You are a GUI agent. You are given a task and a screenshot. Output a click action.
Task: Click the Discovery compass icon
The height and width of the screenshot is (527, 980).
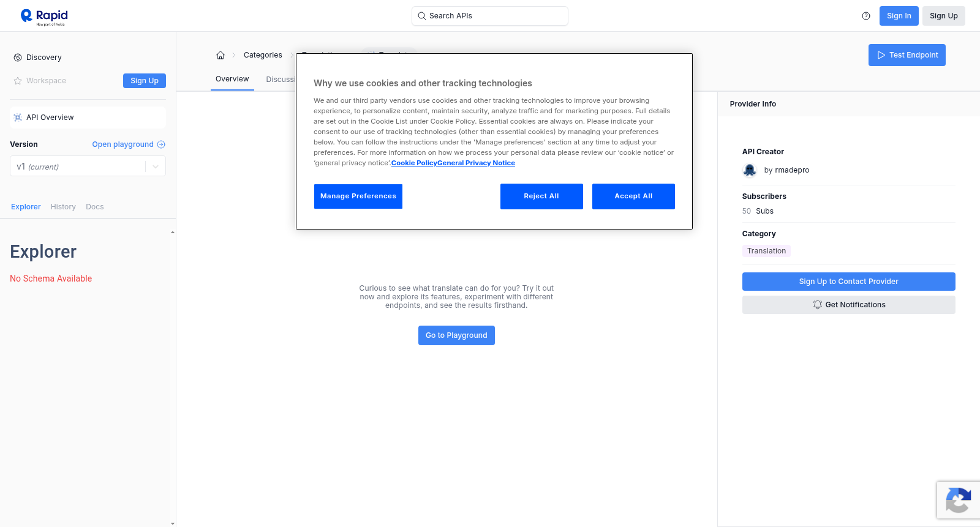click(x=18, y=58)
